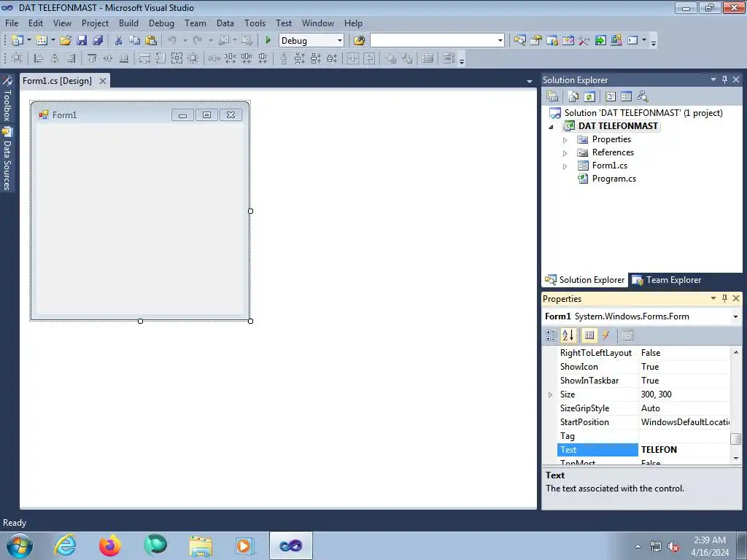The image size is (747, 560).
Task: Save the file with the floppy icon
Action: [82, 41]
